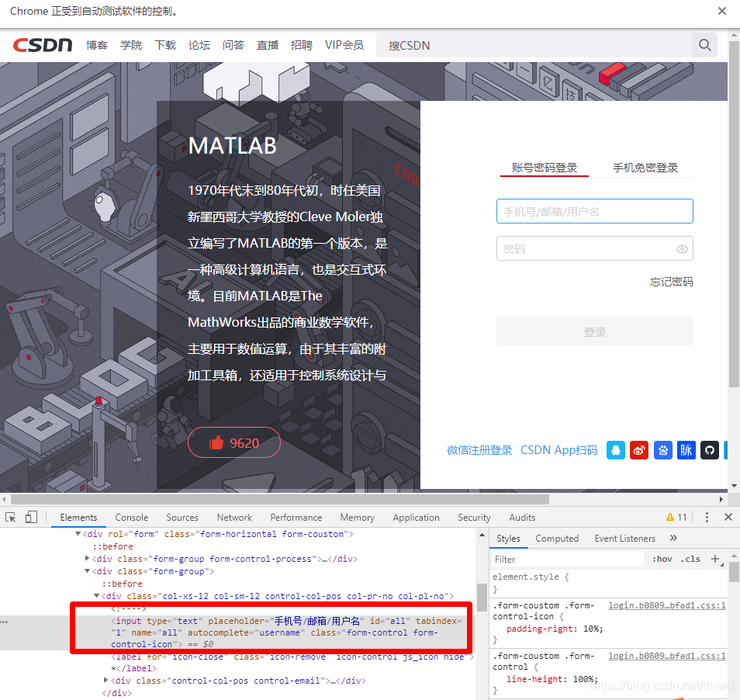The height and width of the screenshot is (700, 740).
Task: Open DevTools more options menu
Action: pos(707,518)
